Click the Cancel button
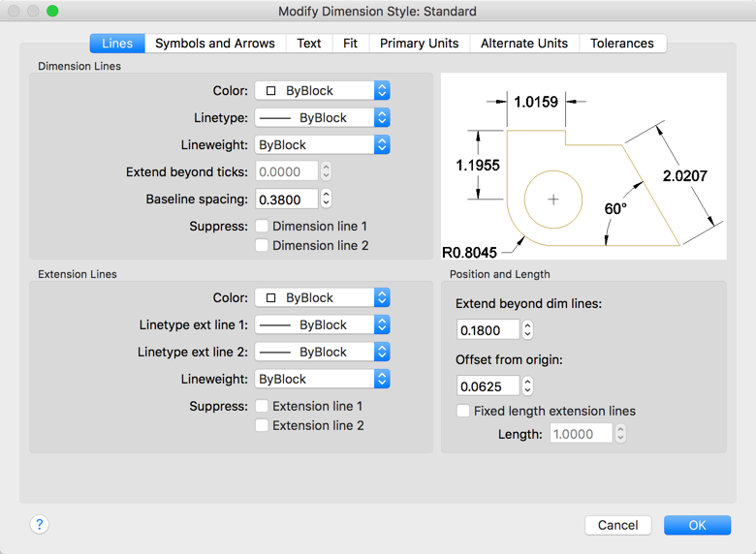This screenshot has width=756, height=554. point(617,525)
